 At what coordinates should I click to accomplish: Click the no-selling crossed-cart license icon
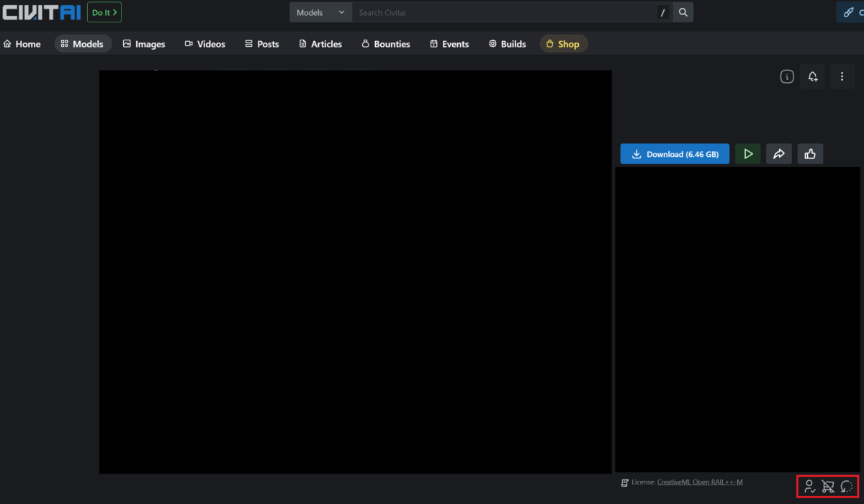click(827, 486)
